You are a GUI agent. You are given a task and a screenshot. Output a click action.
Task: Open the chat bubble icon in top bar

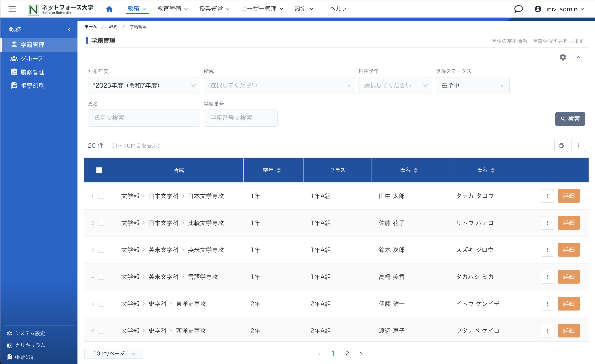pos(518,9)
